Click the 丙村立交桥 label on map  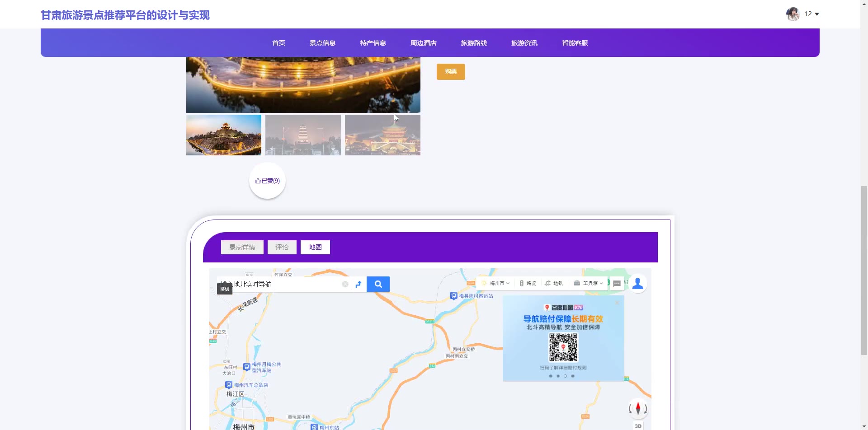tap(464, 349)
